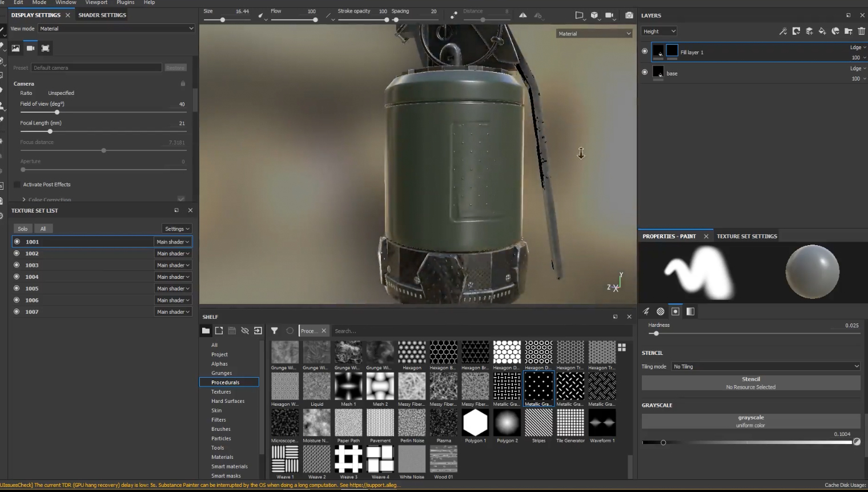Image resolution: width=868 pixels, height=492 pixels.
Task: Open the View mode Material dropdown
Action: pyautogui.click(x=116, y=29)
